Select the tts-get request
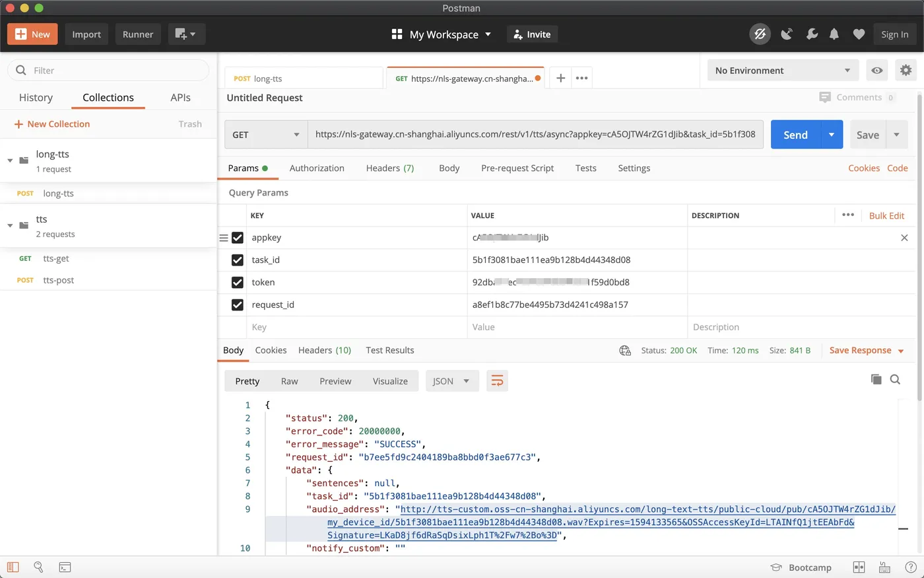Screen dimensions: 924x578 55,258
